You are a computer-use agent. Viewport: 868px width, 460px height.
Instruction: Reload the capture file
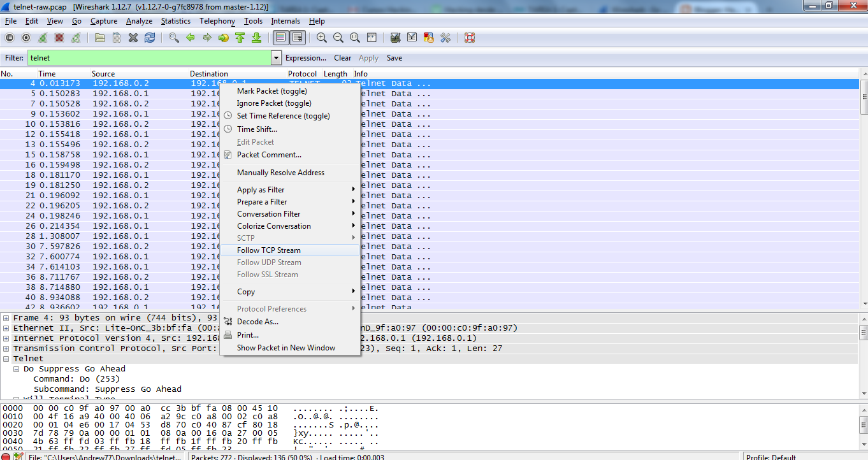tap(150, 38)
